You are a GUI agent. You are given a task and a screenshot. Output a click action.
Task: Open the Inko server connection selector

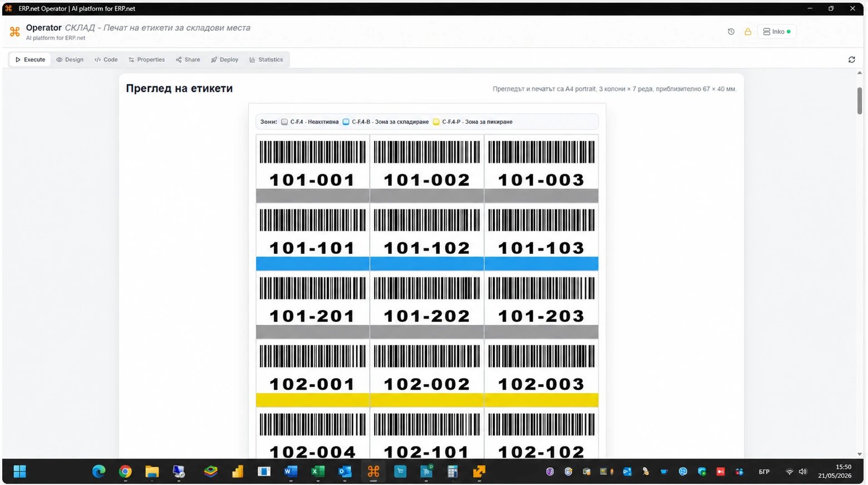point(776,32)
